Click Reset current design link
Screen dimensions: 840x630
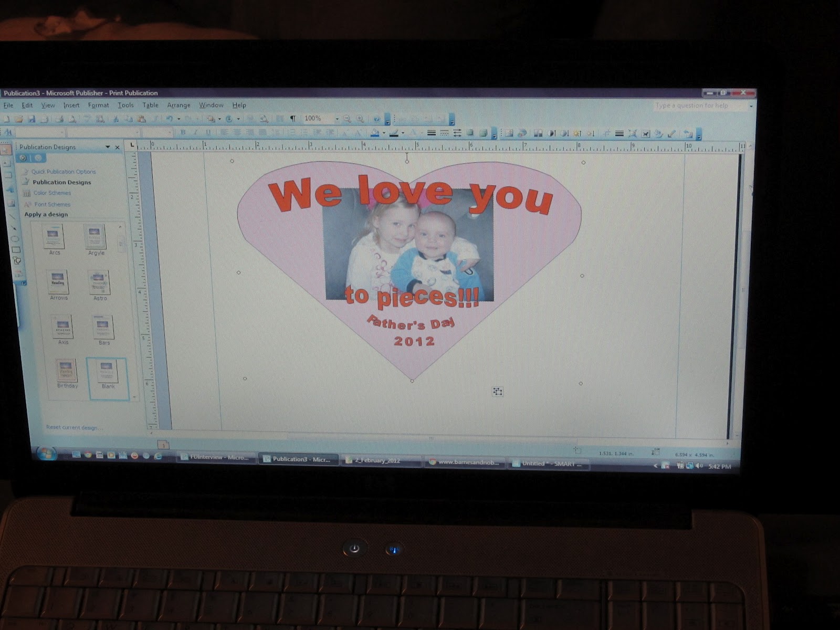[74, 427]
